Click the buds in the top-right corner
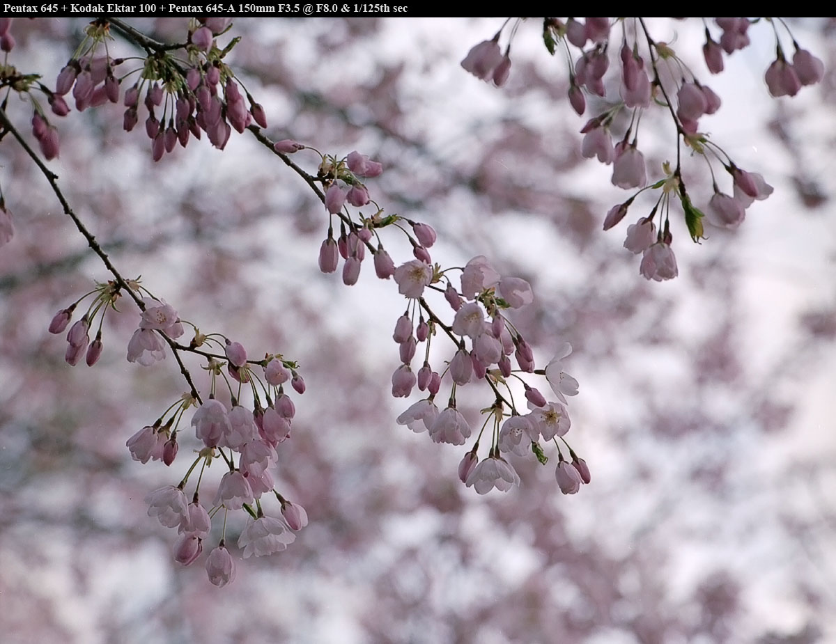This screenshot has width=836, height=644. (x=794, y=70)
